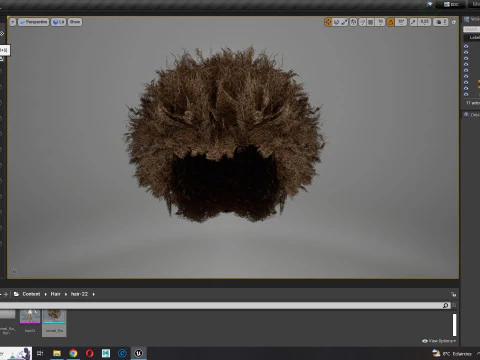Image resolution: width=480 pixels, height=360 pixels.
Task: Open the Perspective view mode menu
Action: [33, 22]
